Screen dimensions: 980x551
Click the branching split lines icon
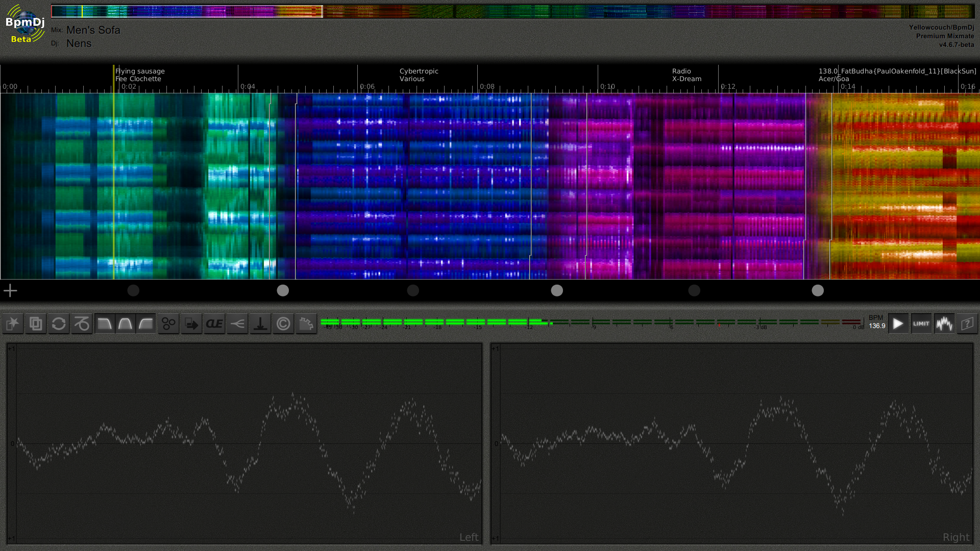coord(237,323)
